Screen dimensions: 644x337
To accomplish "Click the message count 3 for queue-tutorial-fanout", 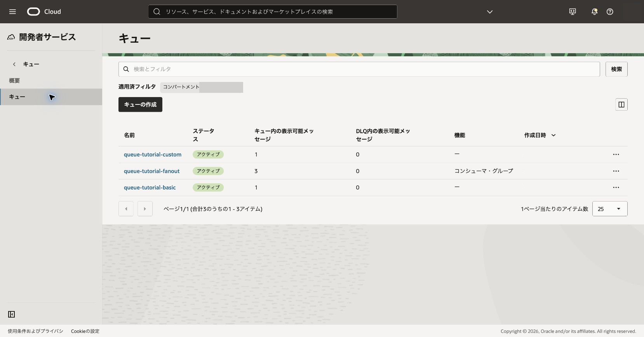I will click(256, 171).
